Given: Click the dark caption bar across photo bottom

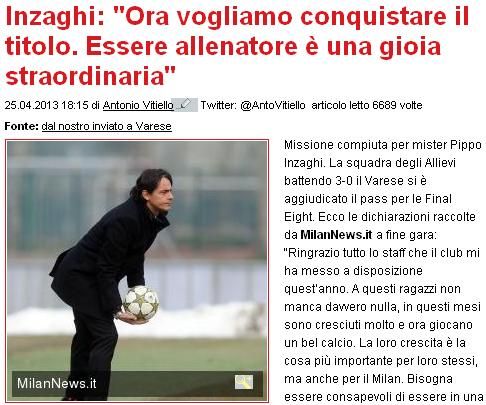Looking at the screenshot, I should (137, 384).
